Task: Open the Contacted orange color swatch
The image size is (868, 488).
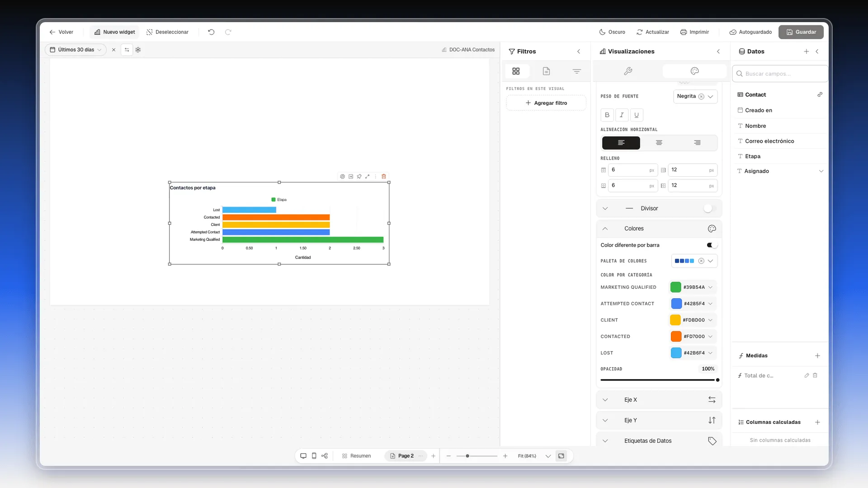Action: click(x=676, y=337)
